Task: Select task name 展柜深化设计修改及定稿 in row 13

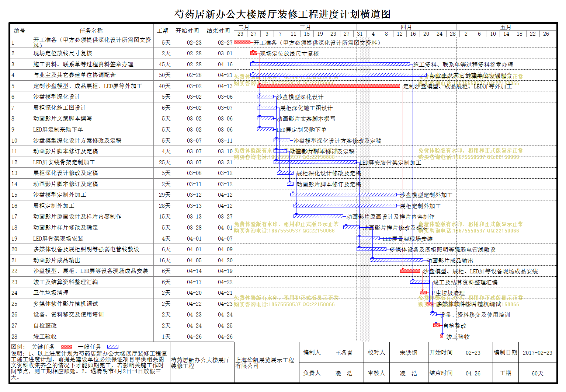Action: tap(65, 173)
